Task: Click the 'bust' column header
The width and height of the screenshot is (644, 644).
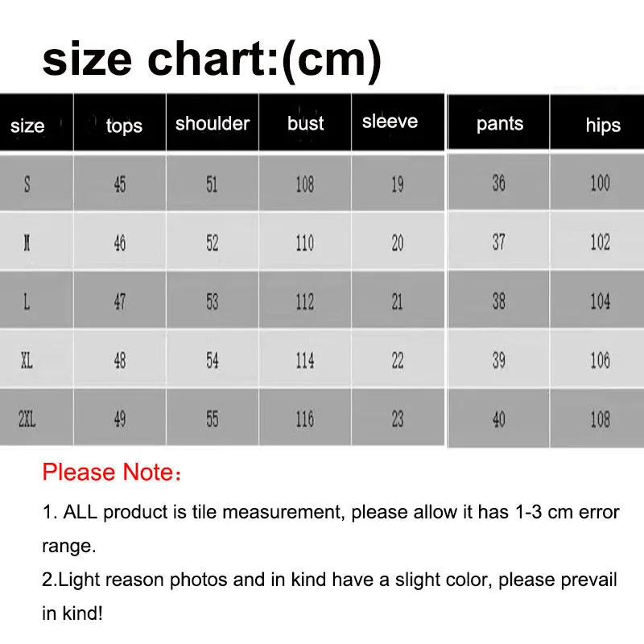Action: 305,123
